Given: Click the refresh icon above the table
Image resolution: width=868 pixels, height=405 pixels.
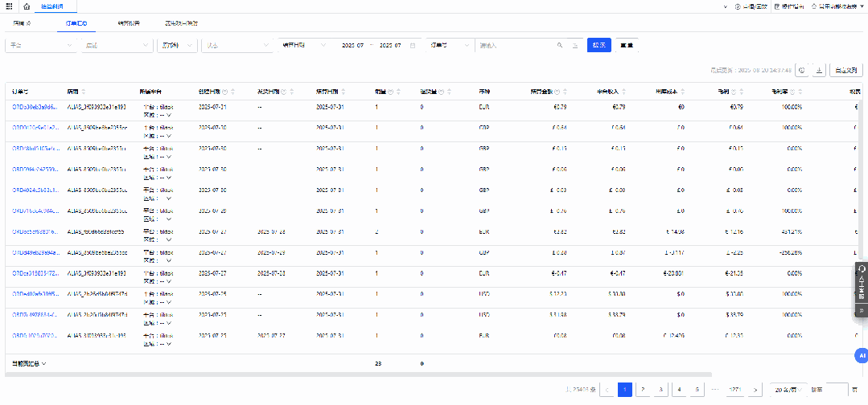Looking at the screenshot, I should click(802, 70).
